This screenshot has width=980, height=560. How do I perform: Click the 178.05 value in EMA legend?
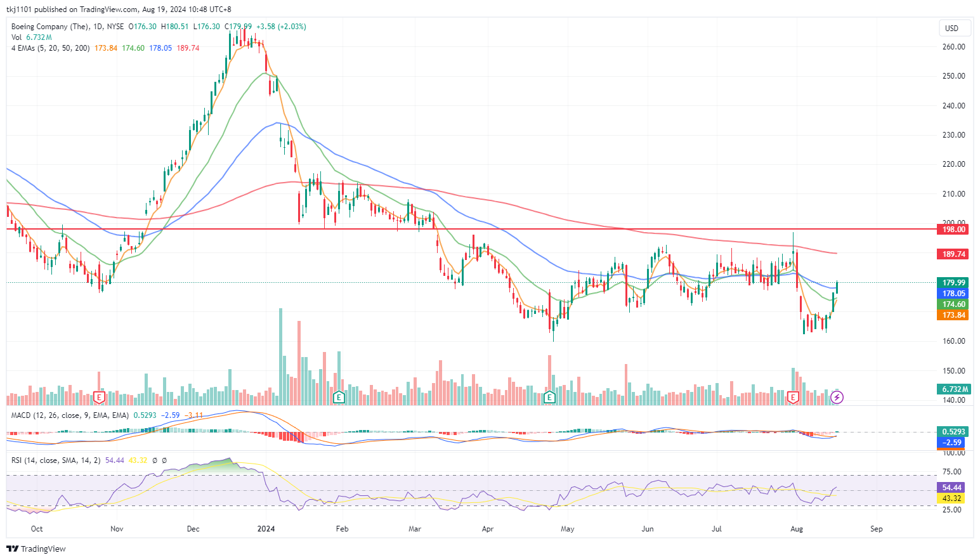click(x=160, y=48)
